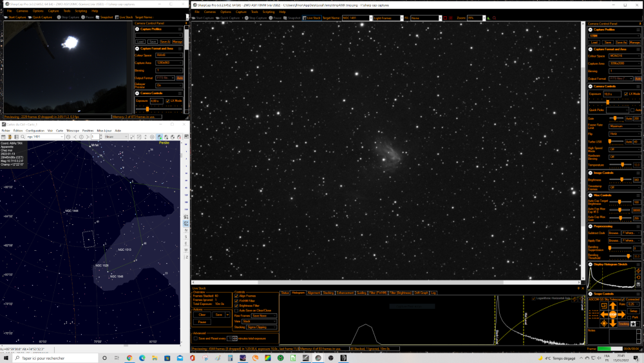Click the Pause button in Live Stack Actions

point(202,322)
